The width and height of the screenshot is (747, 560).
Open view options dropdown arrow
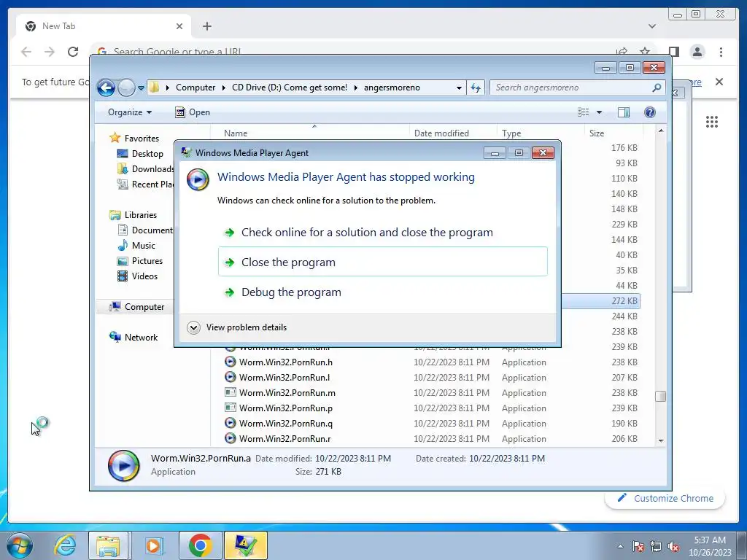point(600,112)
